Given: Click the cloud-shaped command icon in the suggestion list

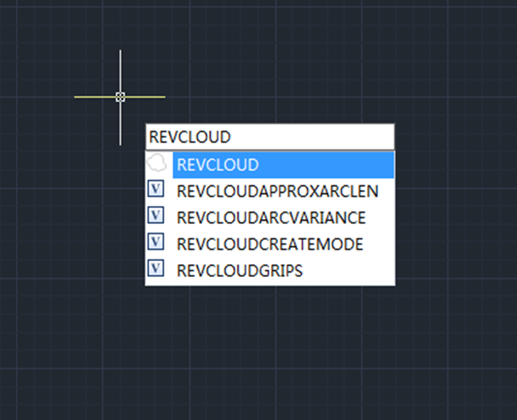Looking at the screenshot, I should (156, 163).
